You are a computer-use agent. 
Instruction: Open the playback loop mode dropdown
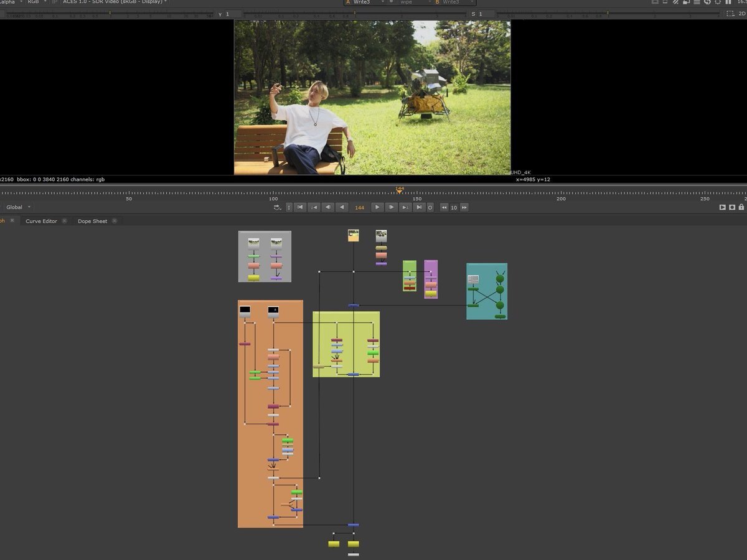coord(277,207)
